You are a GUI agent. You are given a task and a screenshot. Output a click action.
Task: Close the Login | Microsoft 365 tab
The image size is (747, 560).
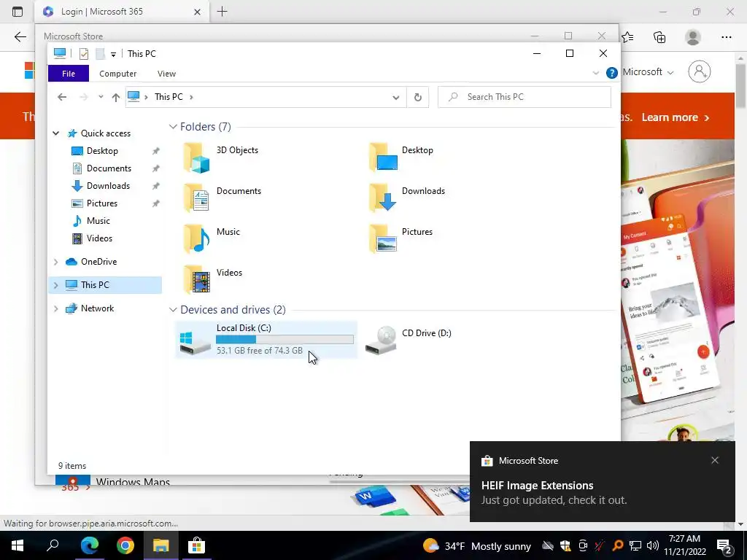pyautogui.click(x=197, y=12)
